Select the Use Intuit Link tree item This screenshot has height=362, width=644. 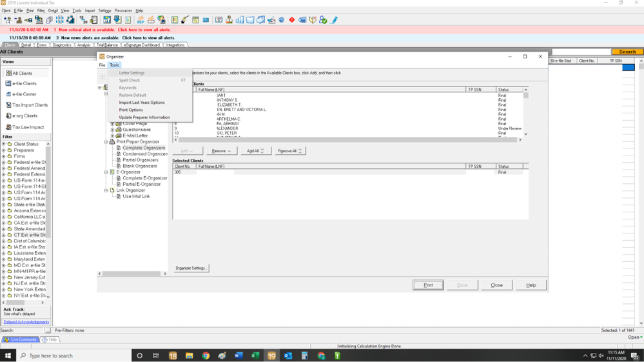pos(137,196)
